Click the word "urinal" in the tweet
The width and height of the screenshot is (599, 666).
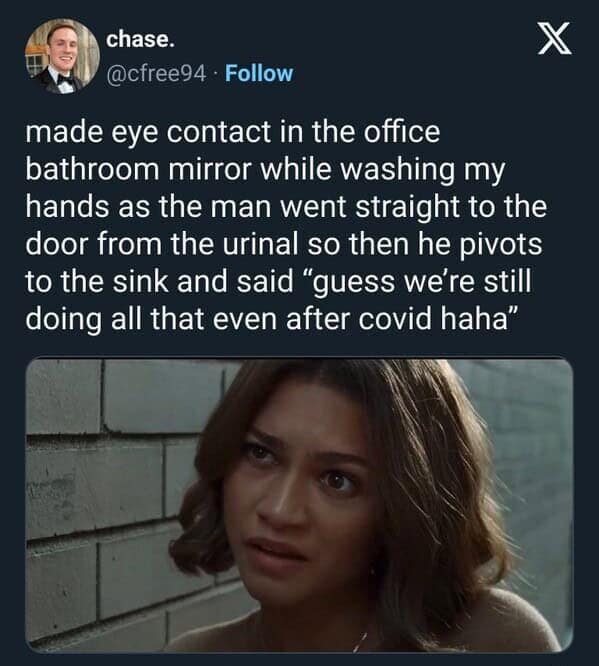point(260,244)
